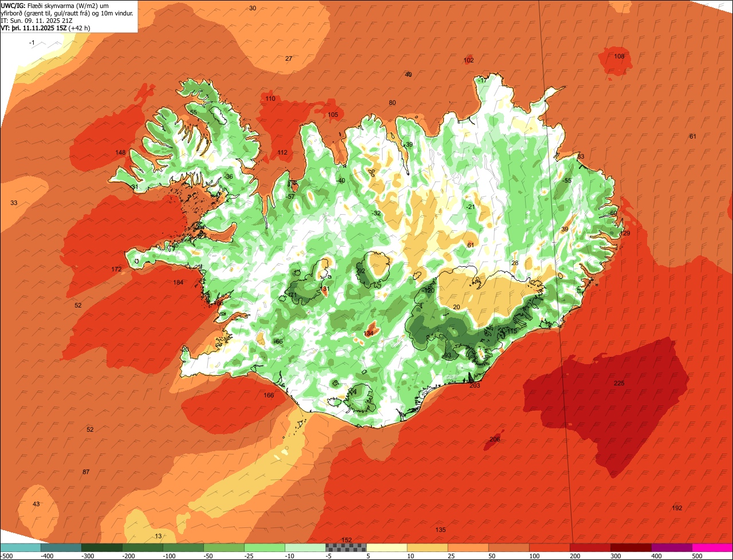Image resolution: width=733 pixels, height=560 pixels.
Task: Click the '184' value on the map
Action: tap(178, 282)
